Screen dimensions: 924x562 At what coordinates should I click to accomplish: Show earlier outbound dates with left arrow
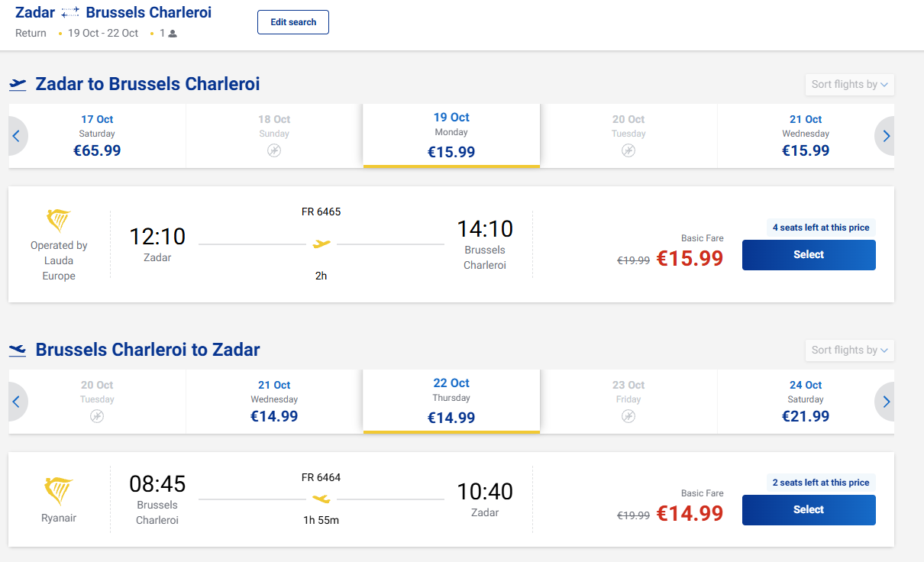(17, 136)
